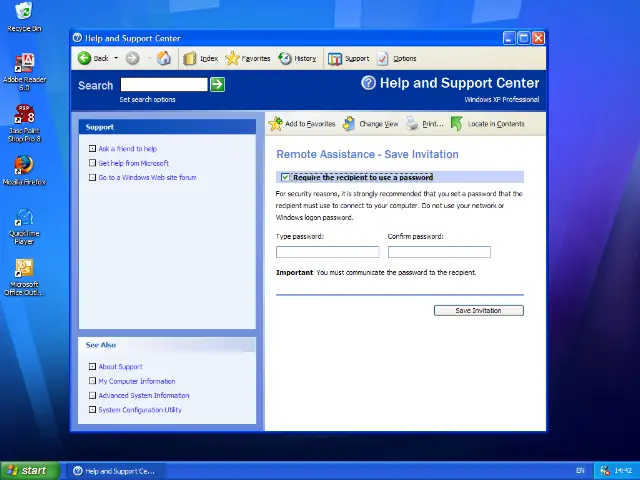Viewport: 640px width, 480px height.
Task: Close the Help and Support Center window
Action: (x=538, y=38)
